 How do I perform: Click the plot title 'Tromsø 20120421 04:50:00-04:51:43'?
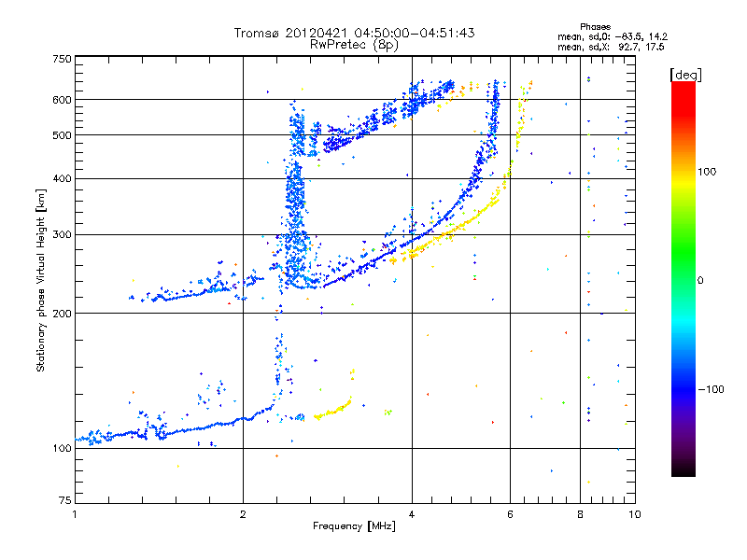coord(354,33)
